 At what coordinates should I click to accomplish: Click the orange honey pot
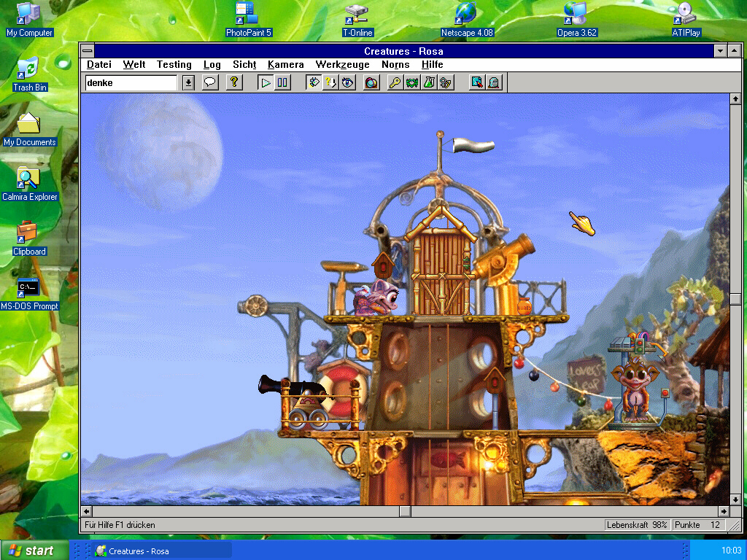(524, 306)
